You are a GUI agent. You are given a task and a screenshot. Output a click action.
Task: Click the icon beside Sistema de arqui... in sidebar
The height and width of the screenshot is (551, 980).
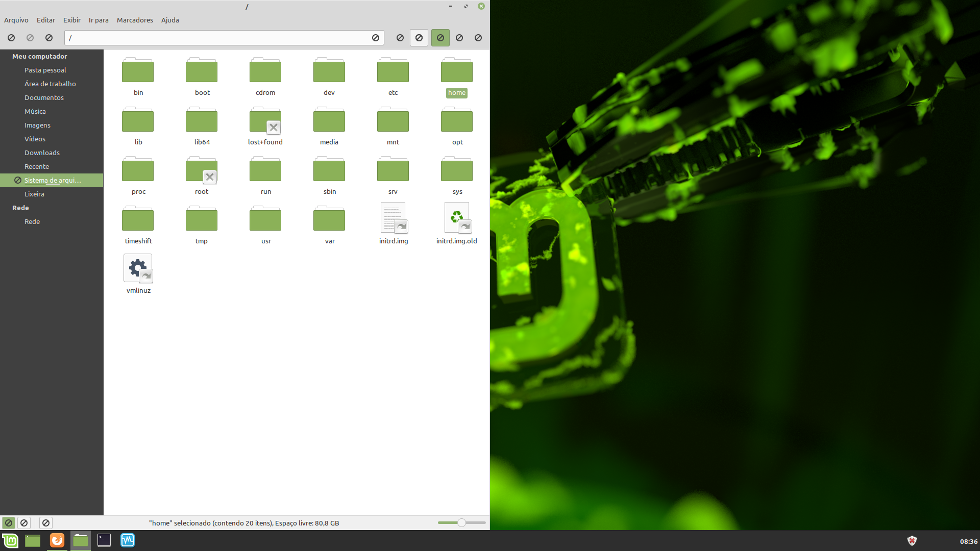[18, 180]
